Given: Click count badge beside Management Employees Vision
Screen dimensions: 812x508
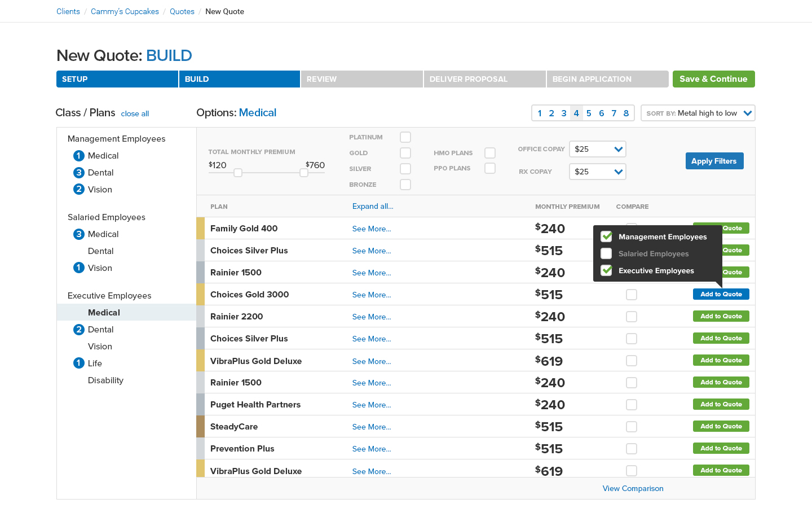Looking at the screenshot, I should click(x=79, y=190).
